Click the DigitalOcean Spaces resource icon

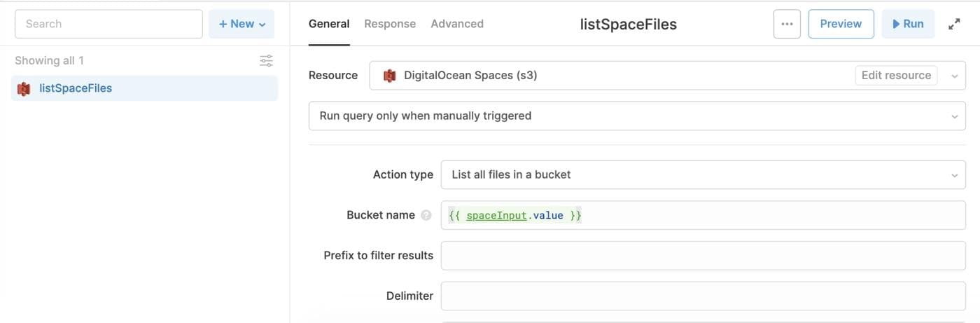click(x=390, y=76)
